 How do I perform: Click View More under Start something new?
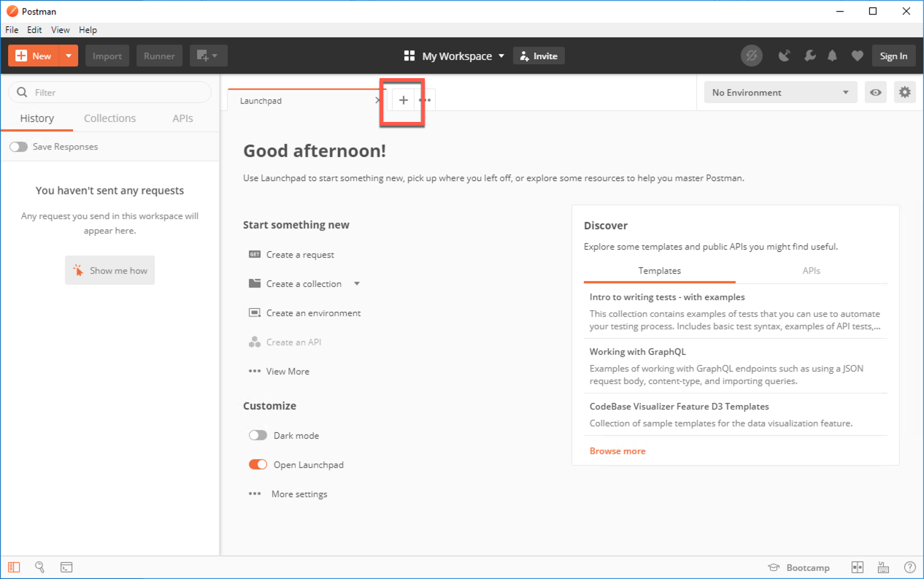[x=288, y=372]
